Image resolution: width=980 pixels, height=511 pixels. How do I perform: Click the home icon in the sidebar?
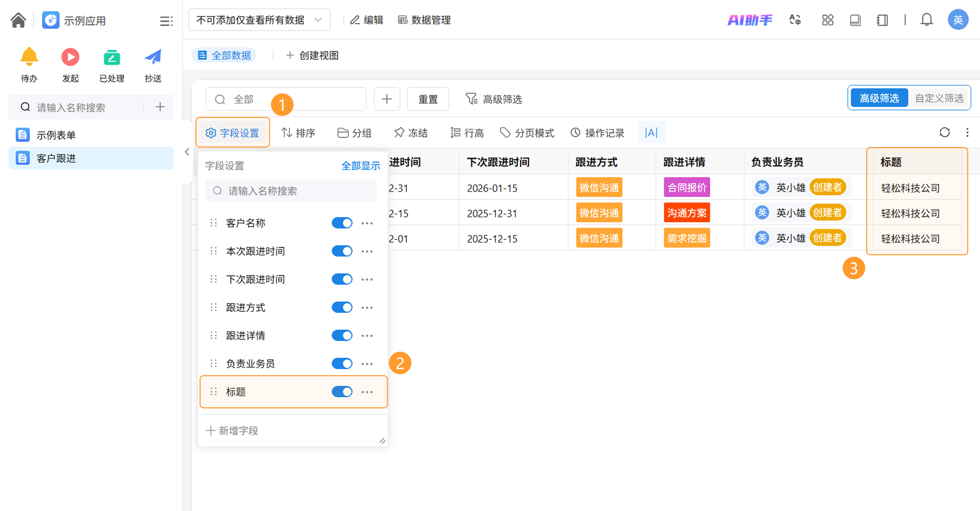pyautogui.click(x=18, y=20)
